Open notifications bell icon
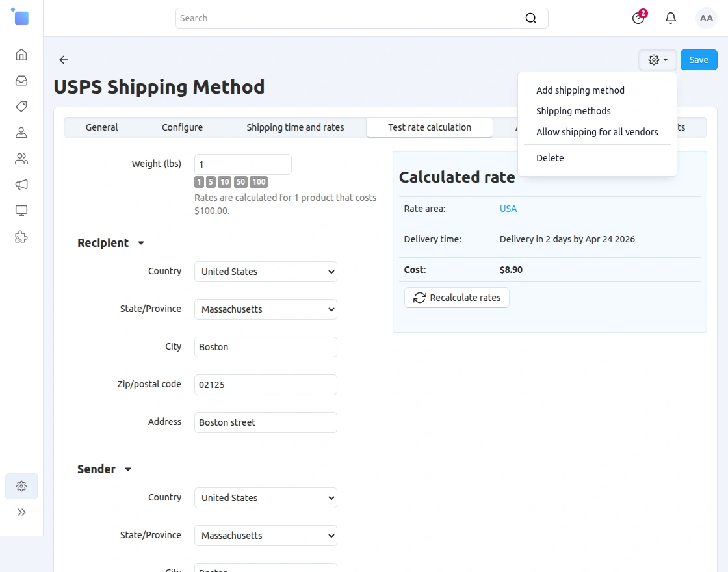The width and height of the screenshot is (728, 572). 670,18
